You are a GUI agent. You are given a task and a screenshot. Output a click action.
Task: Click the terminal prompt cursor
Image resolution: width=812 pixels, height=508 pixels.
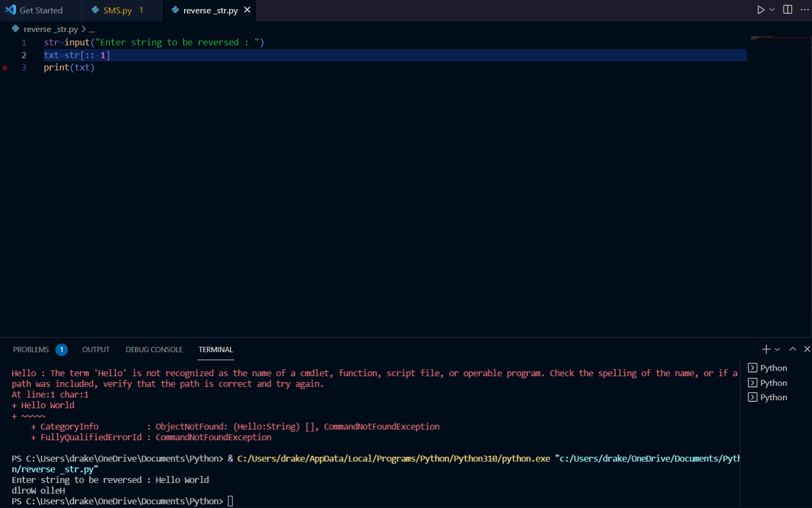(x=230, y=501)
